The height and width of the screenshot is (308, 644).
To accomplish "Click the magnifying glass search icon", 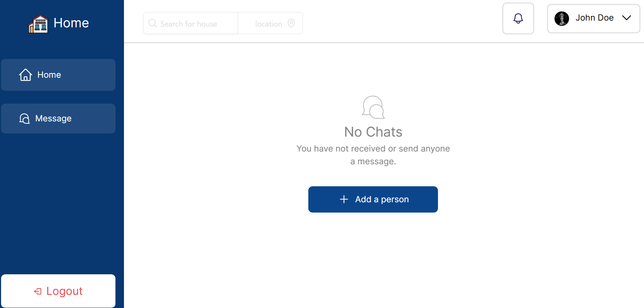I will point(153,23).
